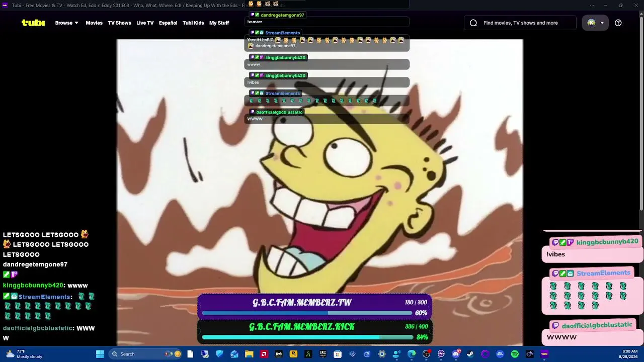Image resolution: width=644 pixels, height=362 pixels.
Task: Navigate to Tubi Kids
Action: (193, 23)
